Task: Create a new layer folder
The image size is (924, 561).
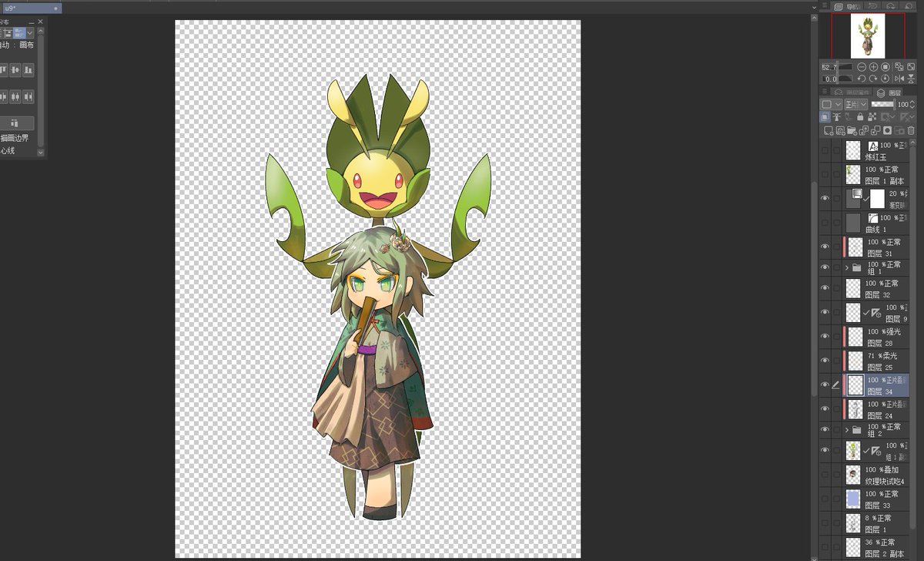Action: pyautogui.click(x=852, y=131)
